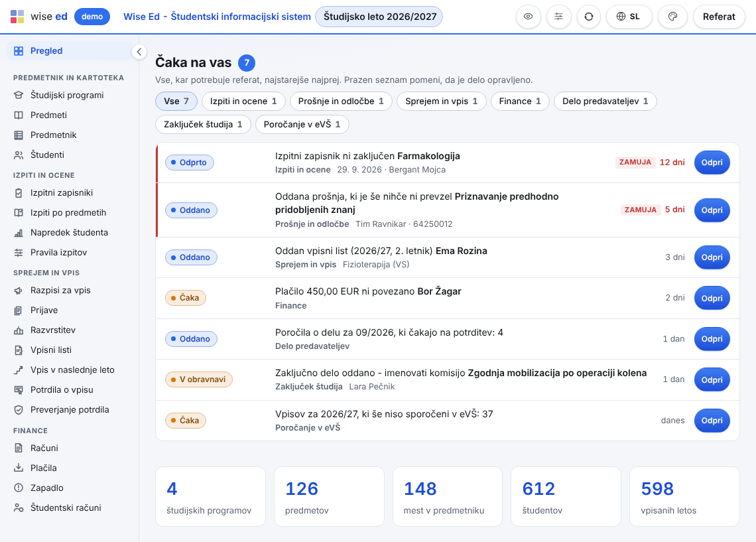Click the Wise Ed system title link
Viewport: 756px width, 542px height.
pyautogui.click(x=217, y=17)
